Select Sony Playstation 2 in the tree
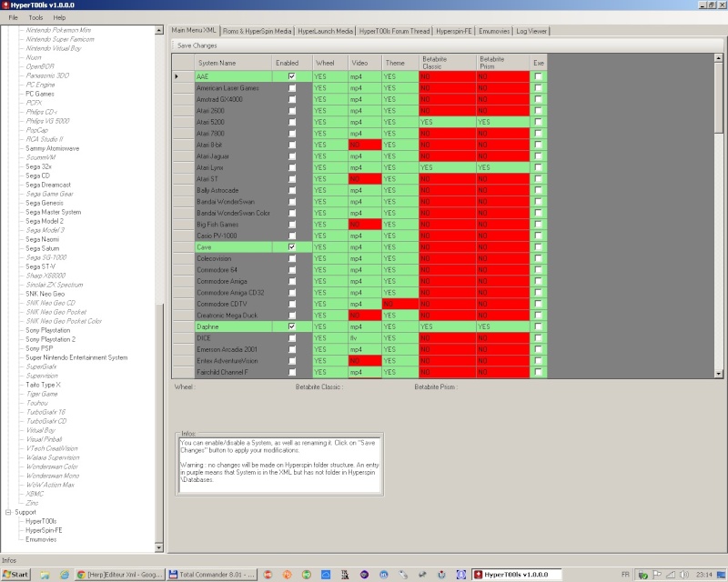Image resolution: width=728 pixels, height=582 pixels. (x=51, y=339)
